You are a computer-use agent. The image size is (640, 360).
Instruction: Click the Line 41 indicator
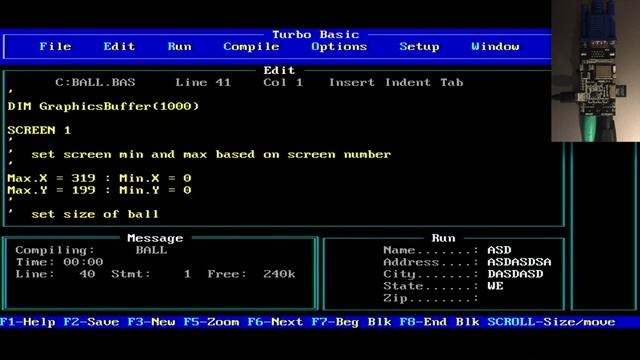(x=203, y=82)
